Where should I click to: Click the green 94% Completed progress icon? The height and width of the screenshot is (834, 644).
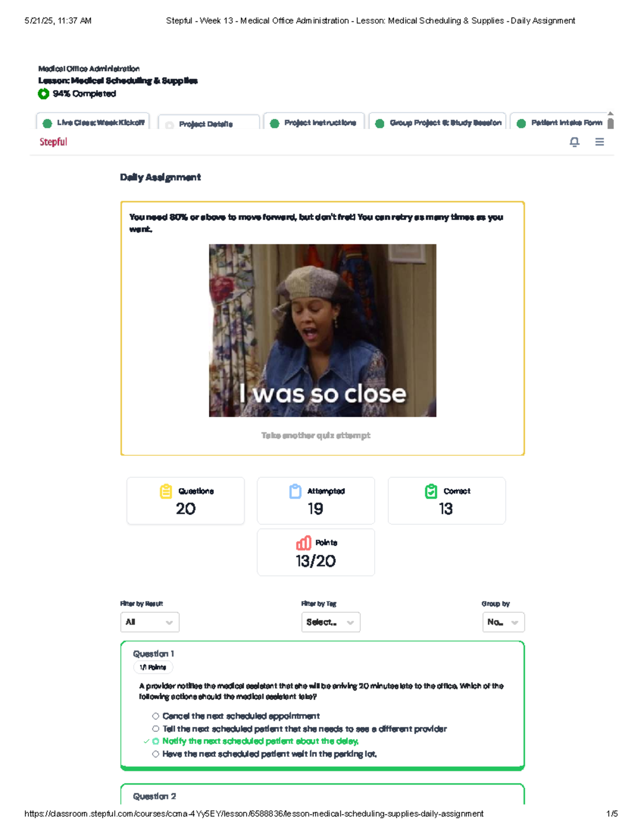tap(43, 94)
